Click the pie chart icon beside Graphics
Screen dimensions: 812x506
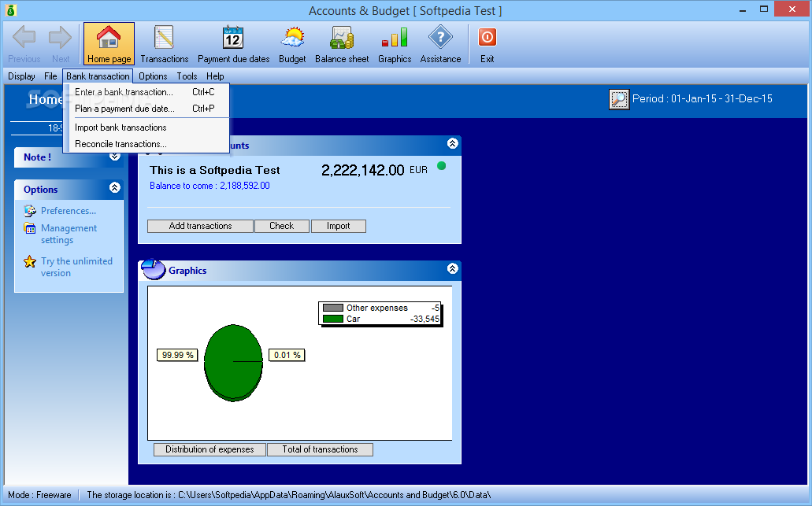(154, 269)
